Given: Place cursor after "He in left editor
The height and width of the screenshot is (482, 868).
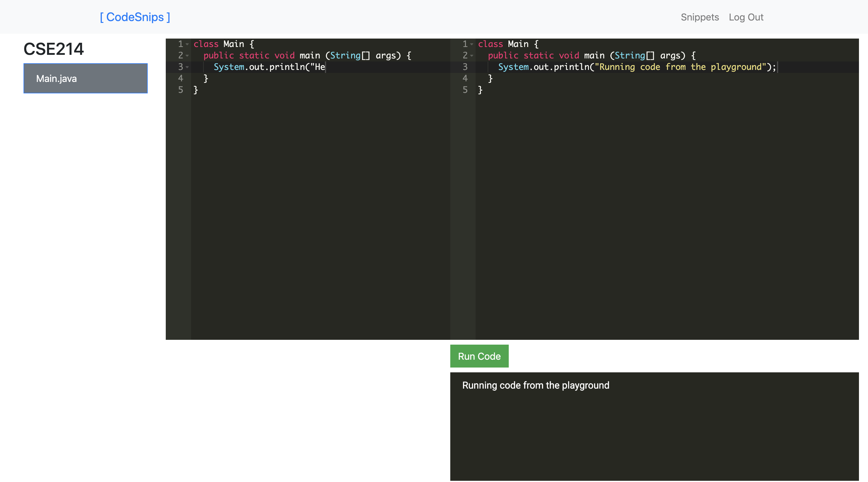Looking at the screenshot, I should coord(325,67).
